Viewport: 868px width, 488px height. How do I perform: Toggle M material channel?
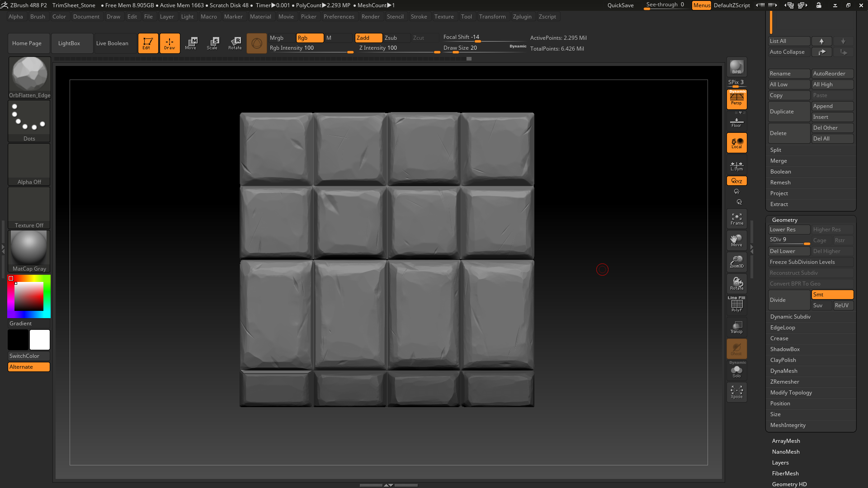point(338,38)
